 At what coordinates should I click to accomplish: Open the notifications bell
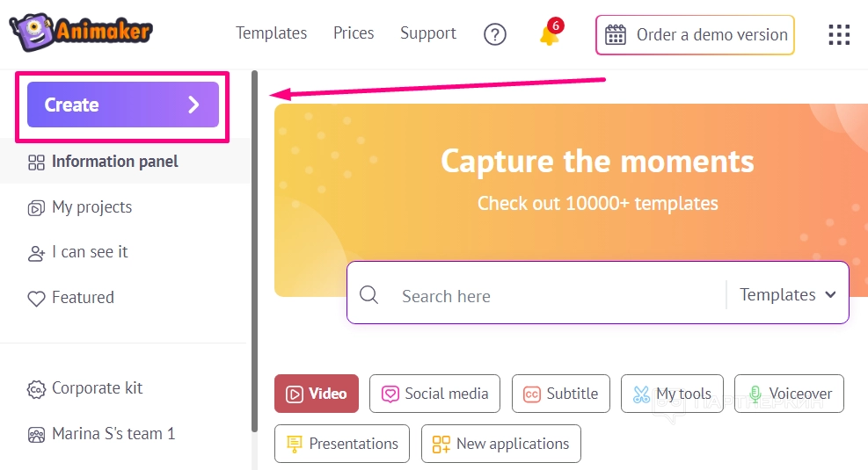(x=550, y=35)
